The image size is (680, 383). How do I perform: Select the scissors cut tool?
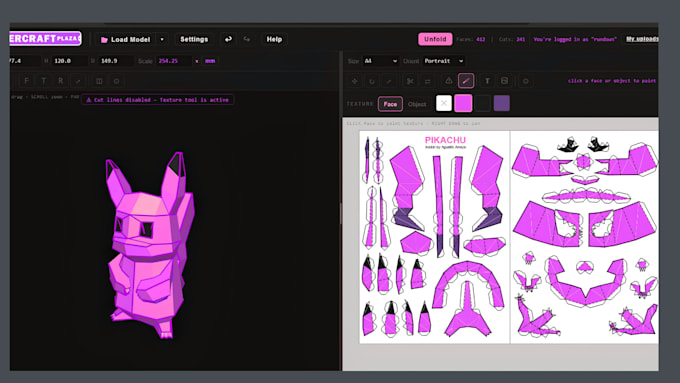point(410,81)
